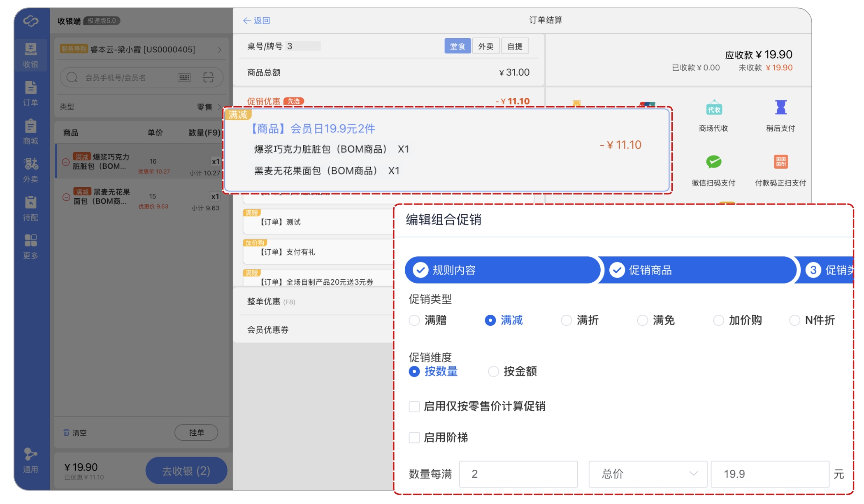Select the 加价购 promotion type radio
The image size is (864, 504).
click(x=718, y=320)
